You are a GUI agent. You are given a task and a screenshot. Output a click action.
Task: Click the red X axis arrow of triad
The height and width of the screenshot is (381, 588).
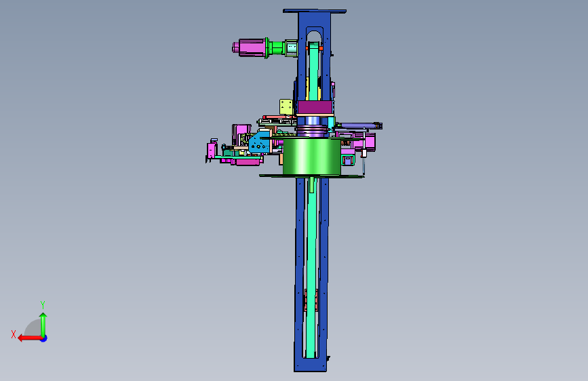point(29,338)
